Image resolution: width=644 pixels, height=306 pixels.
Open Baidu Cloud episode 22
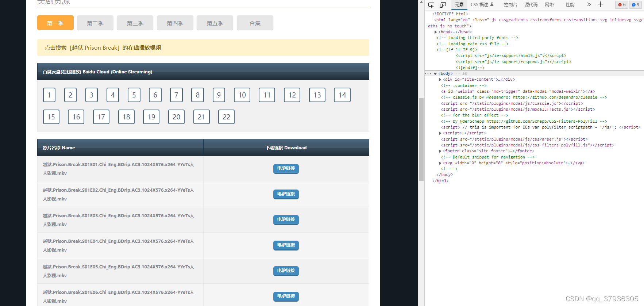click(x=226, y=117)
